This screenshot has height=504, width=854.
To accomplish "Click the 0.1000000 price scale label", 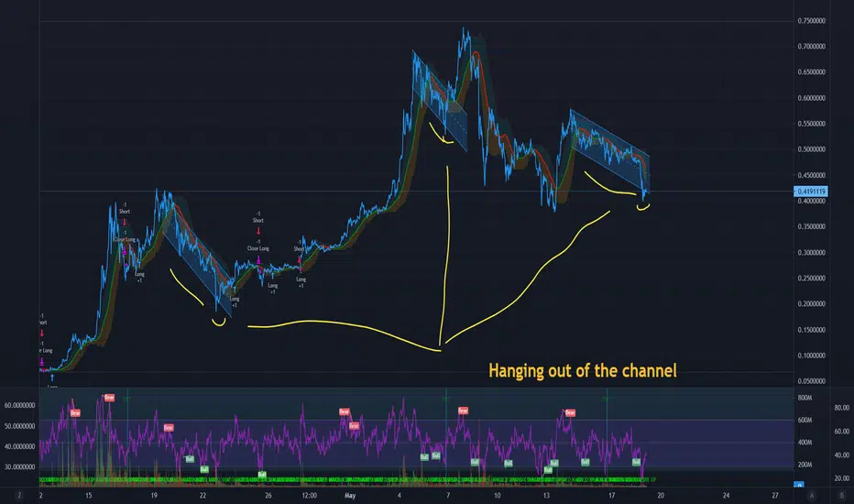I will coord(811,356).
